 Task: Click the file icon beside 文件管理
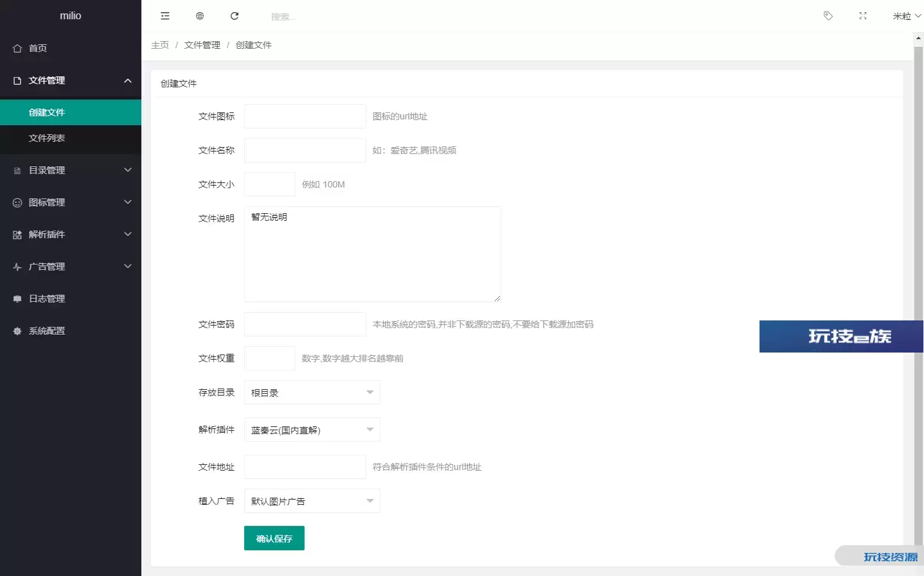pyautogui.click(x=17, y=80)
